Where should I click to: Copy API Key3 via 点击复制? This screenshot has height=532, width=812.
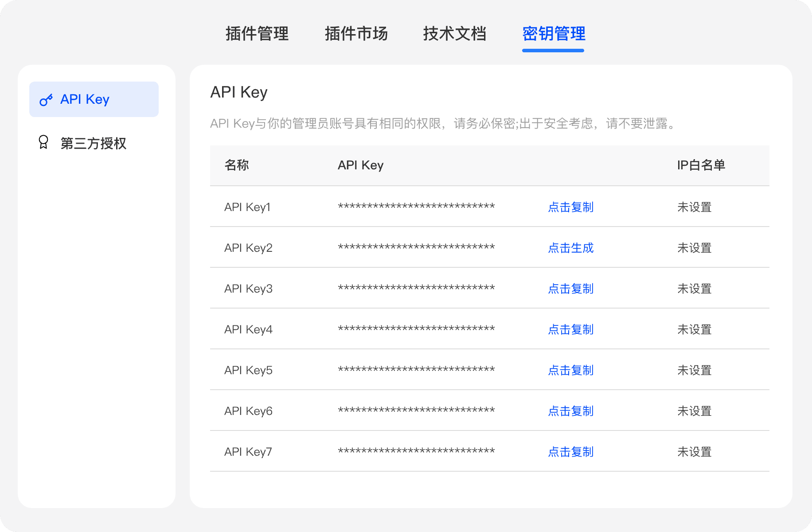(570, 289)
